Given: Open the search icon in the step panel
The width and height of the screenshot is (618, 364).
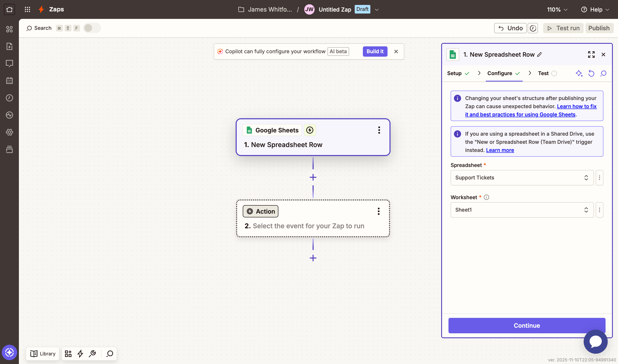Looking at the screenshot, I should 604,73.
